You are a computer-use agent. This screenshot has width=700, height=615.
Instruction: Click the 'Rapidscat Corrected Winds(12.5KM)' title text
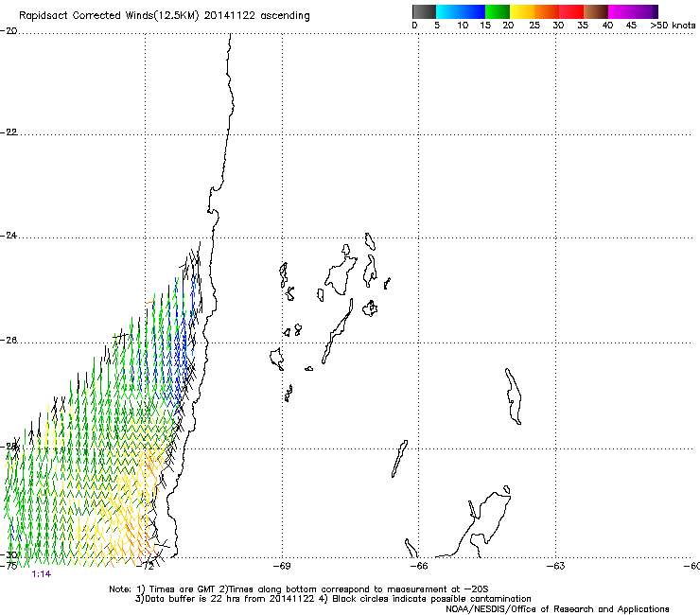tap(109, 16)
